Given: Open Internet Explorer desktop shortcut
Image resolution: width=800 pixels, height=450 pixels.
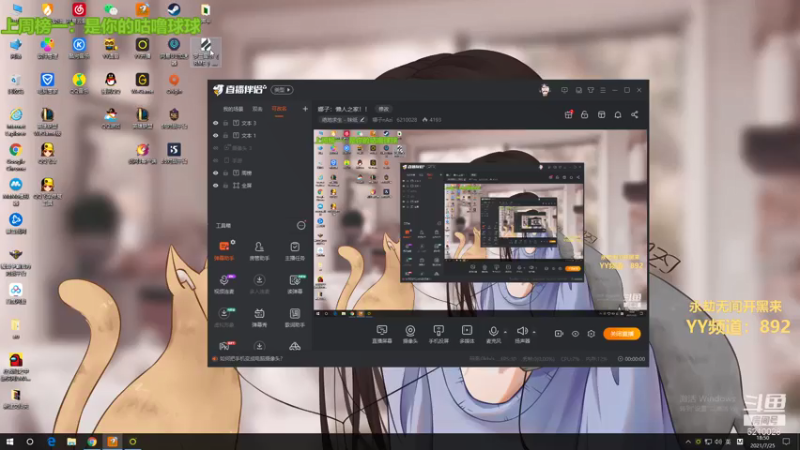Looking at the screenshot, I should (15, 121).
